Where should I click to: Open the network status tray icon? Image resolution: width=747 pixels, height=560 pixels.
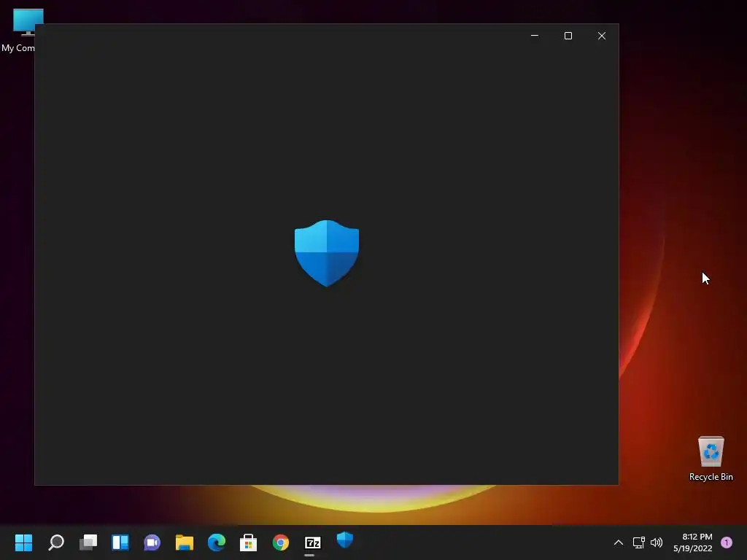click(x=639, y=542)
